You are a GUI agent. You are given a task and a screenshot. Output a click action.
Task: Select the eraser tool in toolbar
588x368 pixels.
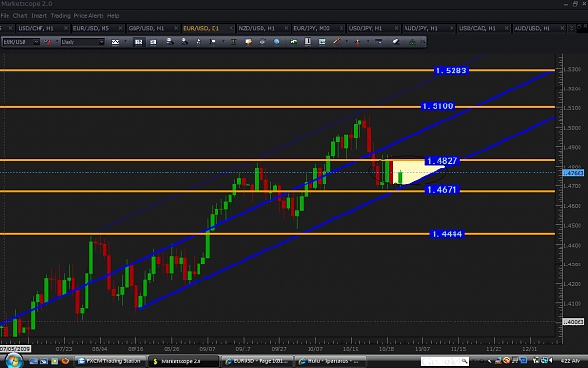[396, 41]
